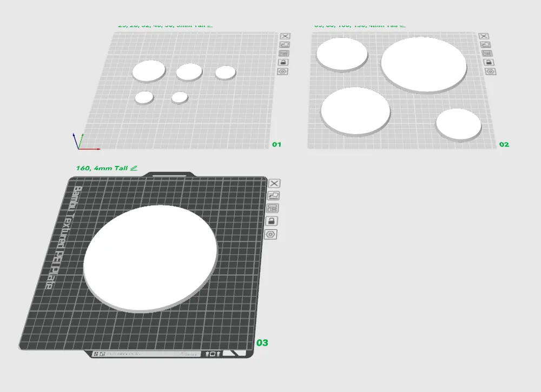Remove all objects from plate 01
Viewport: 541px width, 392px height.
(285, 36)
